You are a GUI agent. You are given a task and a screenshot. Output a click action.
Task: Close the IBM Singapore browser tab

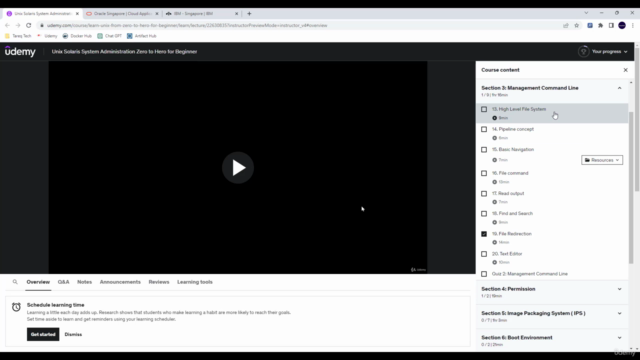pyautogui.click(x=236, y=13)
